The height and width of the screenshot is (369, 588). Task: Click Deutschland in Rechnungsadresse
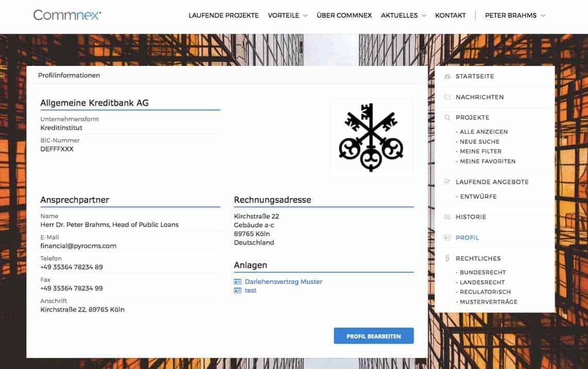pyautogui.click(x=254, y=242)
